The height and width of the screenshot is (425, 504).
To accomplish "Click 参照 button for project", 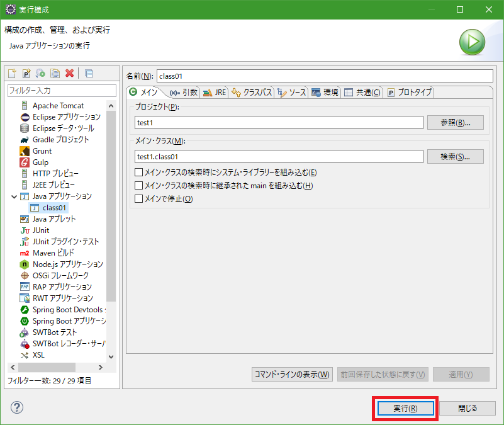I will click(x=455, y=122).
